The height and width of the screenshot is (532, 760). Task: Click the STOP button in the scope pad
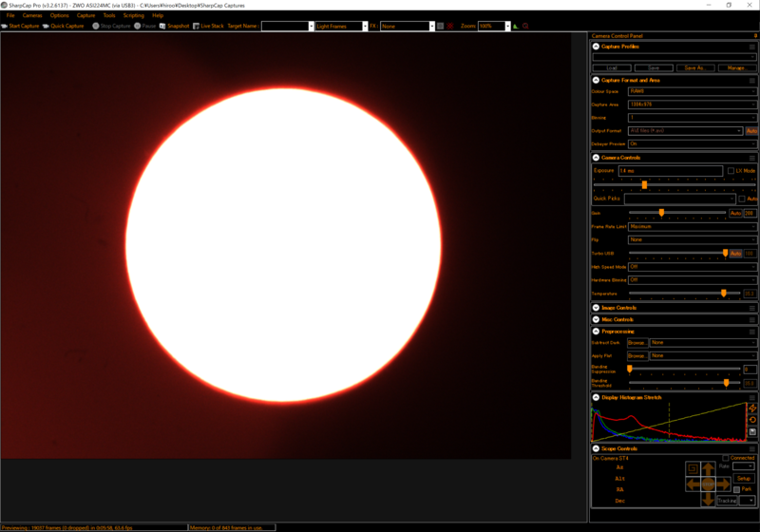click(708, 484)
